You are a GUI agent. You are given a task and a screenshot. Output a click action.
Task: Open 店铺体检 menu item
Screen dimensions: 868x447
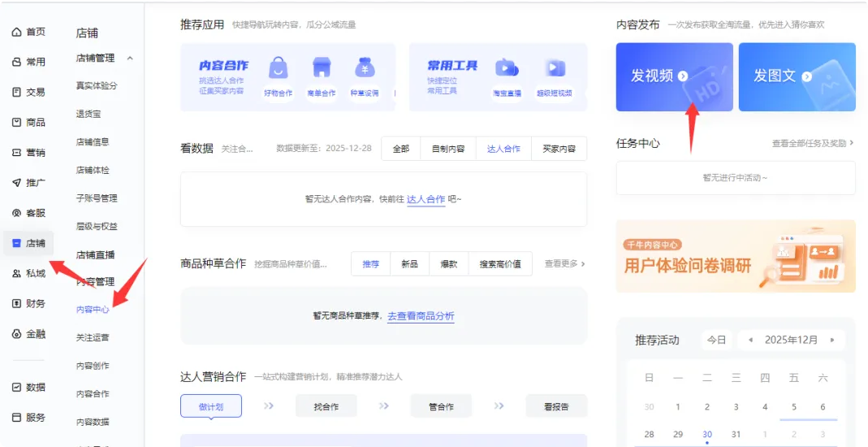pos(93,170)
